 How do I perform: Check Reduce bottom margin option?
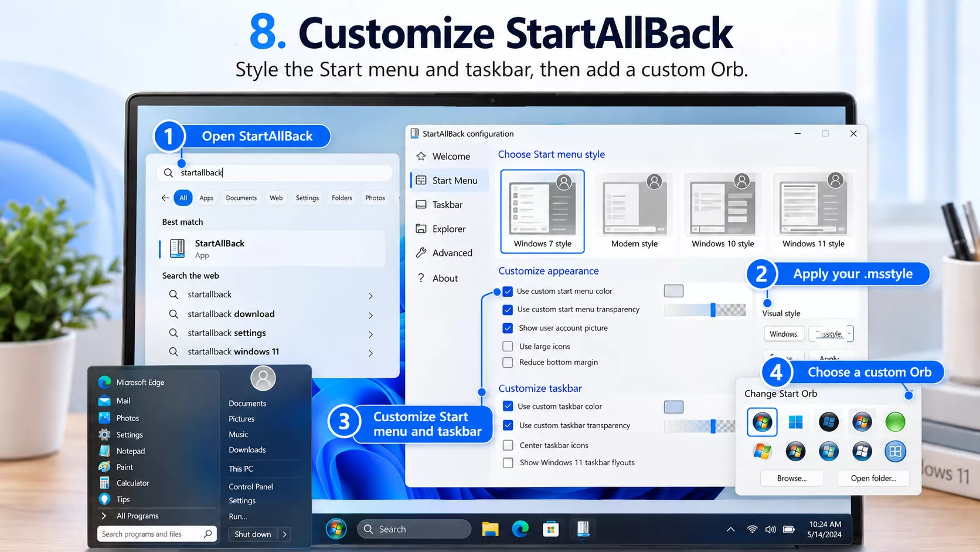[x=508, y=363]
